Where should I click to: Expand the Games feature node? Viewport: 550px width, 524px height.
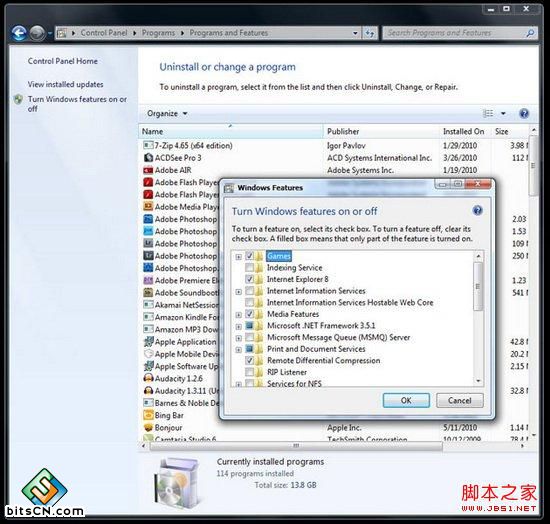pyautogui.click(x=239, y=257)
